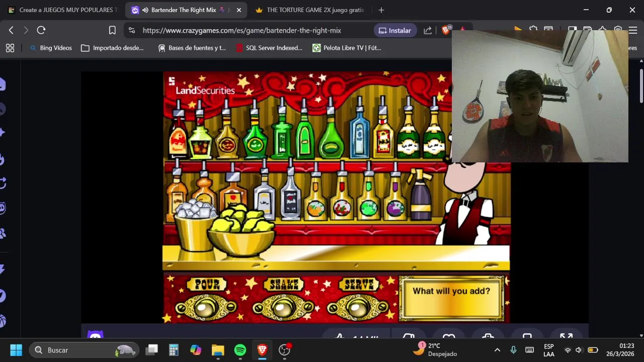Viewport: 644px width, 362px height.
Task: Open the Importado desde bookmark folder
Action: [113, 48]
